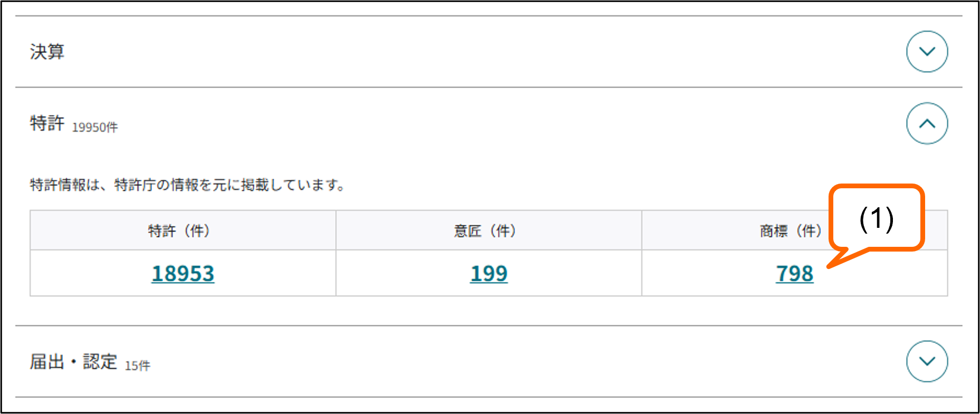
Task: Click the patent disclaimer text about 特許庁 information
Action: [187, 185]
